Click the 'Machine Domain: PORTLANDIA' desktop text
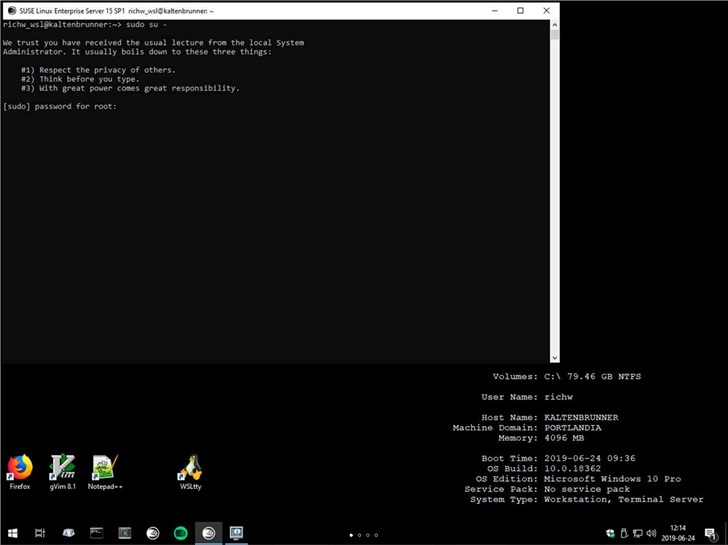The height and width of the screenshot is (545, 728). pos(527,428)
